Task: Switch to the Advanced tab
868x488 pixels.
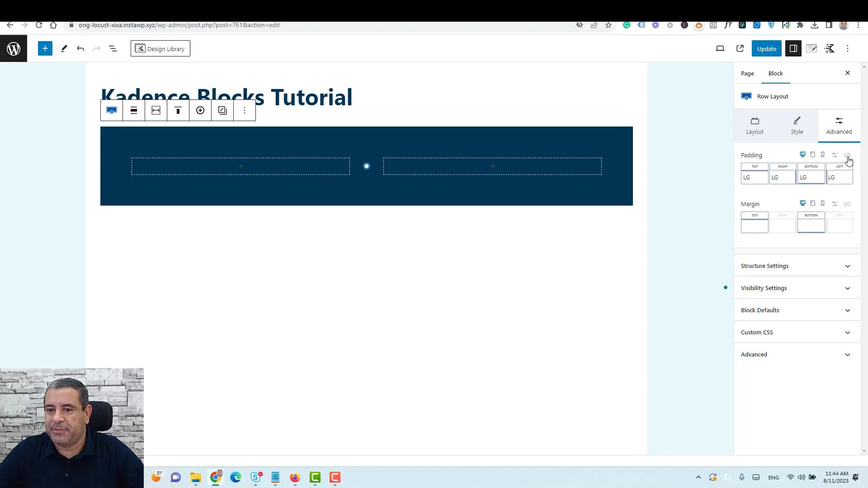Action: click(x=839, y=125)
